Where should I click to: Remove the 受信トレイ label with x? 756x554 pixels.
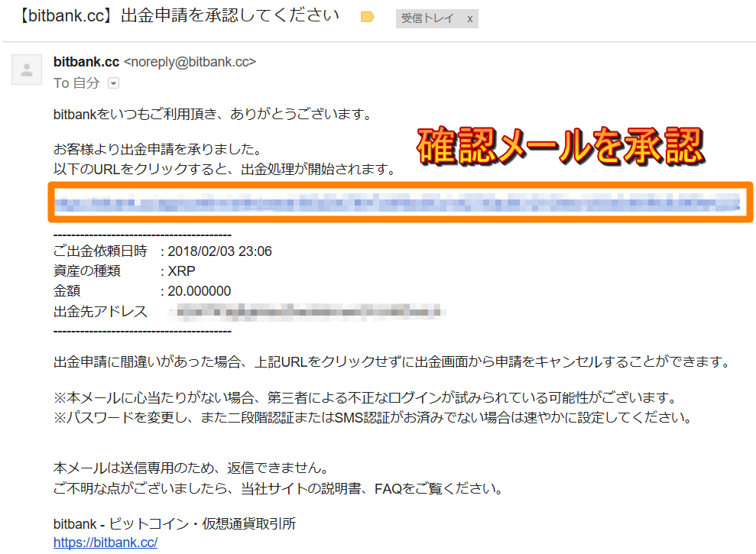[469, 19]
